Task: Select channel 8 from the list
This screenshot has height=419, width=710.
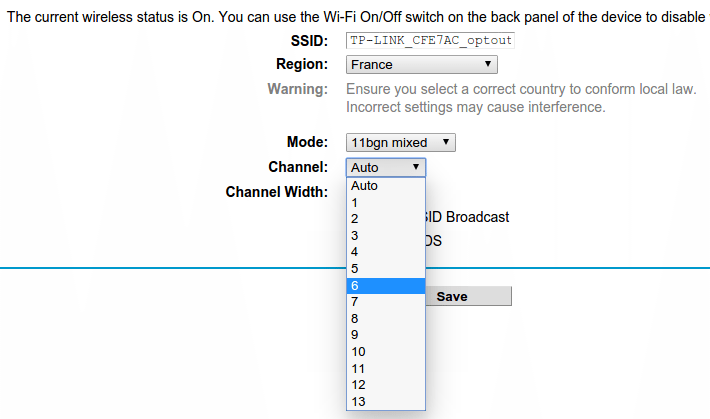Action: tap(386, 318)
